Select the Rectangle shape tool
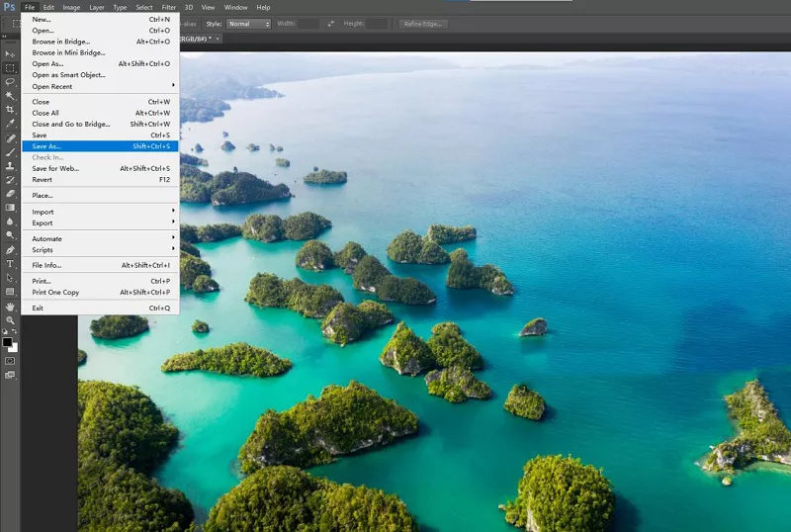Viewport: 791px width, 532px height. click(10, 292)
